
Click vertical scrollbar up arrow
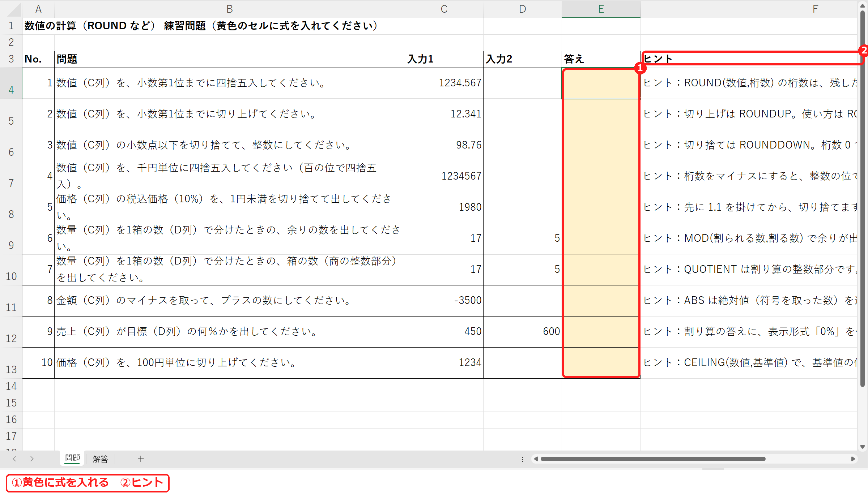(x=863, y=5)
